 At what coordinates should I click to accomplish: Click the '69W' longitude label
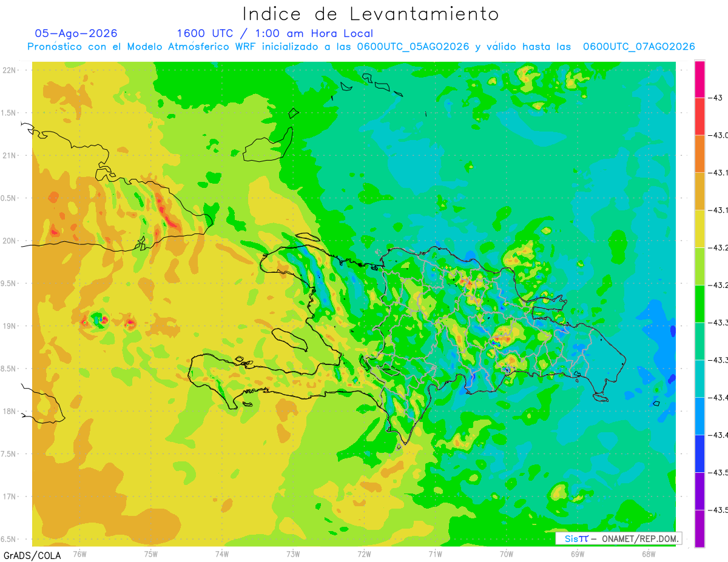578,554
